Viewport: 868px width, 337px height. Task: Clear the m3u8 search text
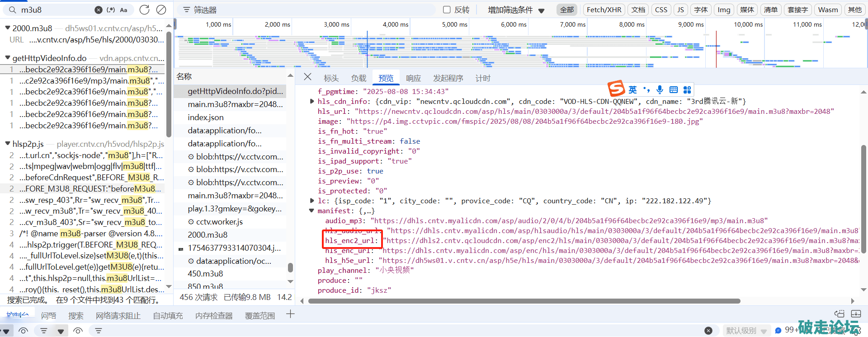click(x=99, y=10)
